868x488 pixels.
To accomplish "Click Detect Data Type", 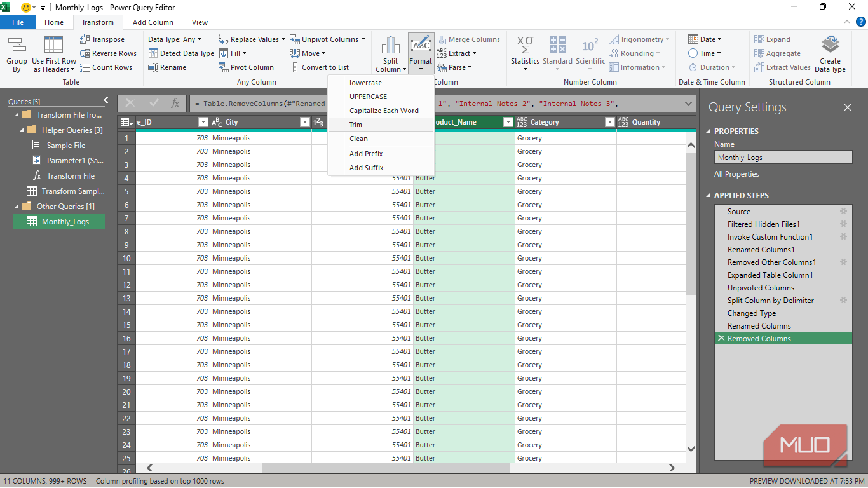I will coord(181,53).
